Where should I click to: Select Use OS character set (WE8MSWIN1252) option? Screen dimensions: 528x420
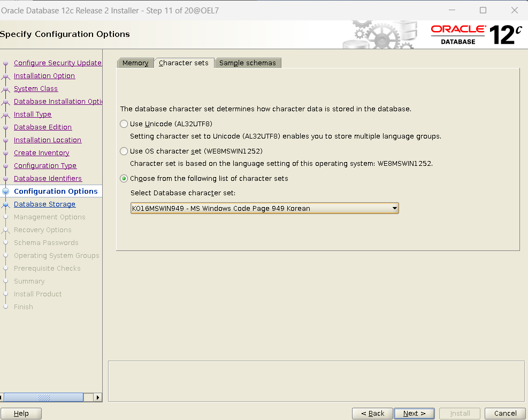[x=124, y=151]
